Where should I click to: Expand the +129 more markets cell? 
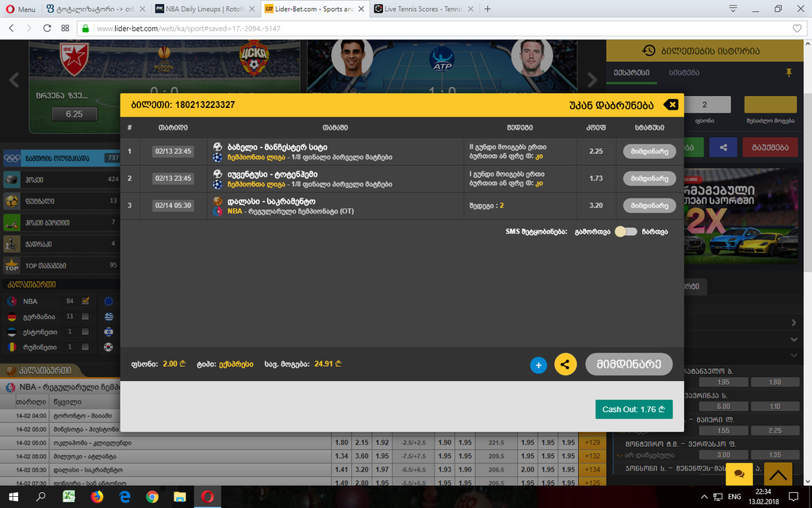[592, 443]
